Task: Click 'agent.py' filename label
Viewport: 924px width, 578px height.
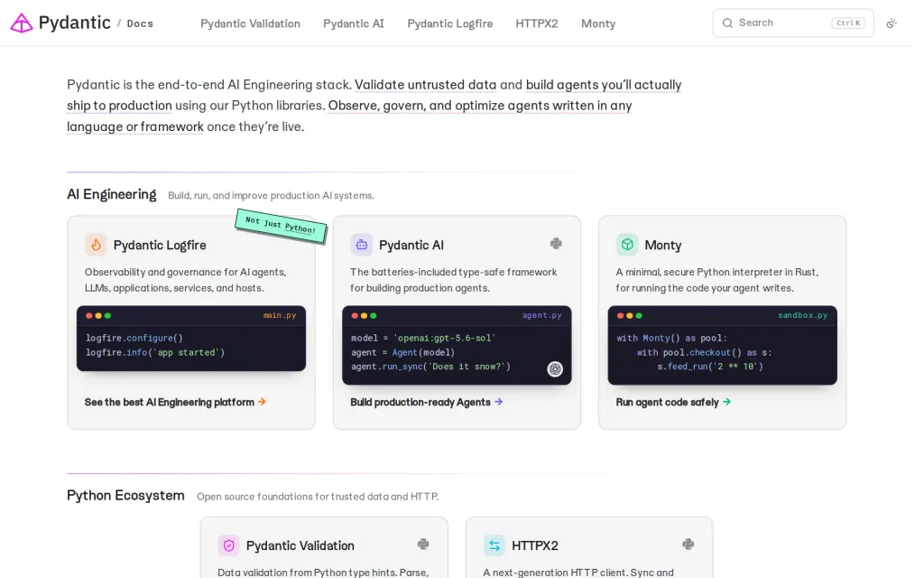Action: click(542, 315)
